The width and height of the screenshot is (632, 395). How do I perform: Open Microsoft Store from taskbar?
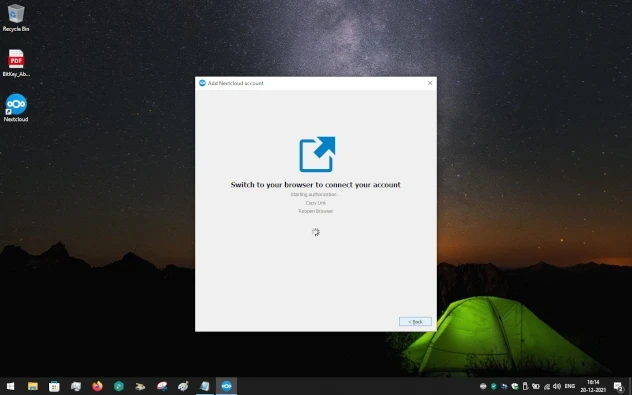click(x=54, y=386)
